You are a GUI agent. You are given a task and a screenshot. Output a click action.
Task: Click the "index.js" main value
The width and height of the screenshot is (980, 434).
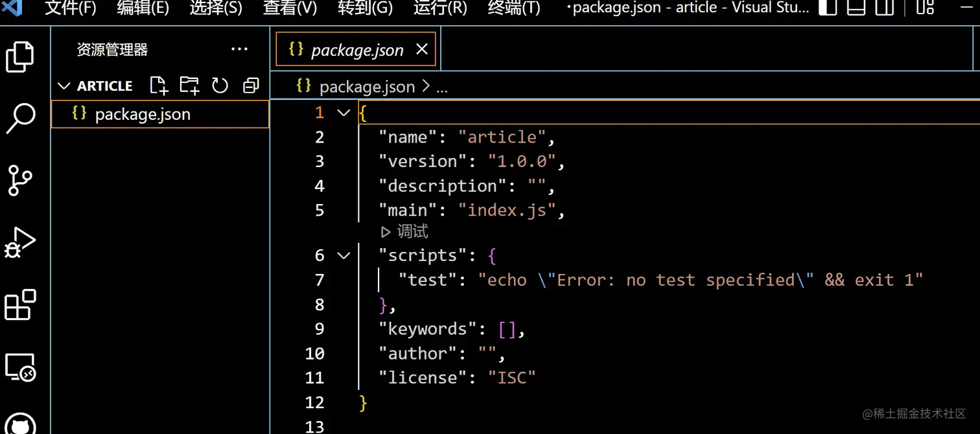tap(507, 211)
